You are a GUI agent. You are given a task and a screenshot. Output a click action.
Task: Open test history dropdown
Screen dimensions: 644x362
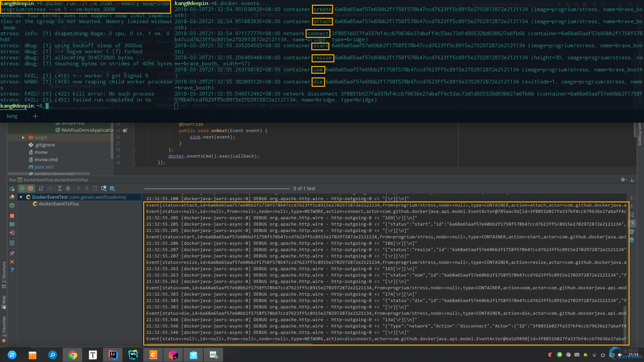click(x=104, y=188)
